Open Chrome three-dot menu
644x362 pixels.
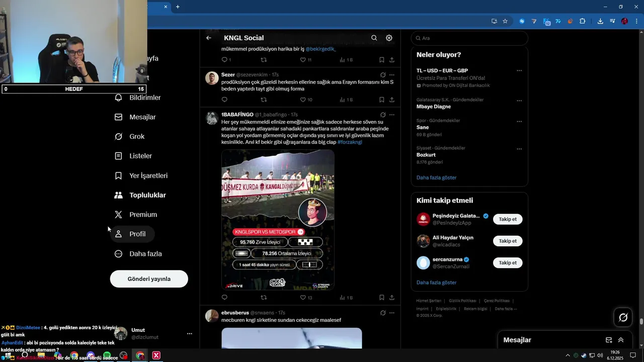click(636, 21)
